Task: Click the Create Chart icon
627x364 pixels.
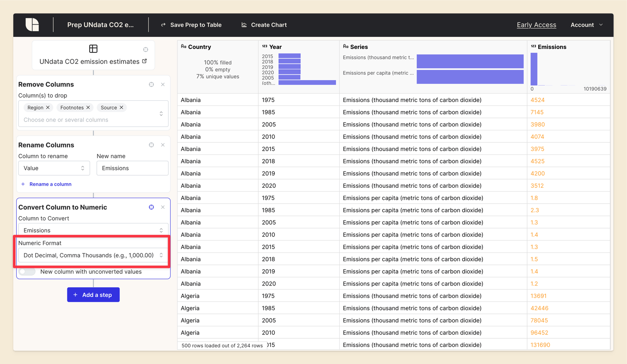Action: (244, 25)
